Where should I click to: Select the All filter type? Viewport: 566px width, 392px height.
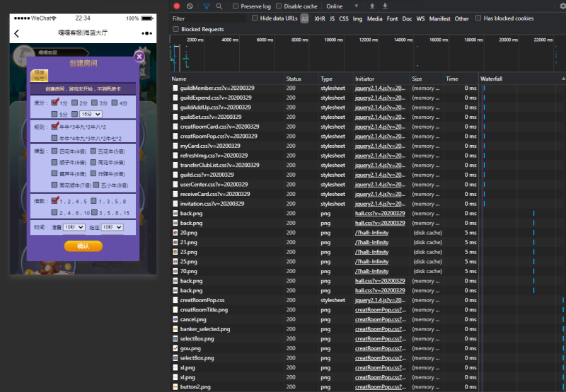(305, 19)
